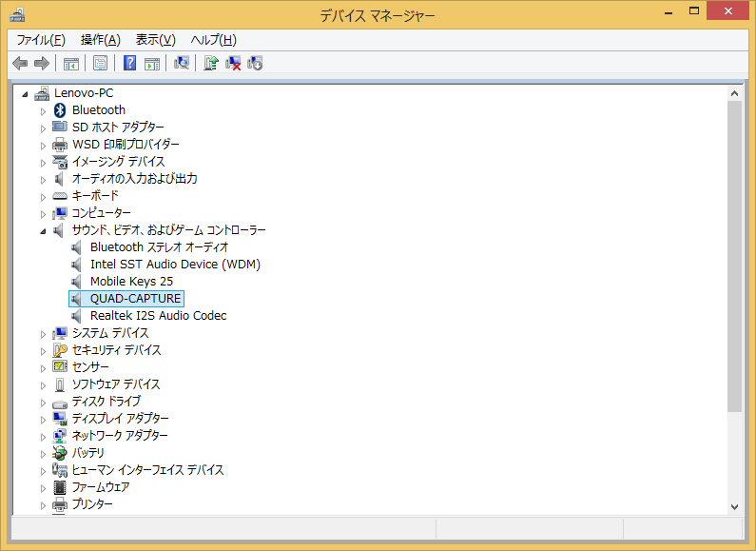Open the ファイル(F) menu
This screenshot has height=551, width=756.
[x=41, y=40]
